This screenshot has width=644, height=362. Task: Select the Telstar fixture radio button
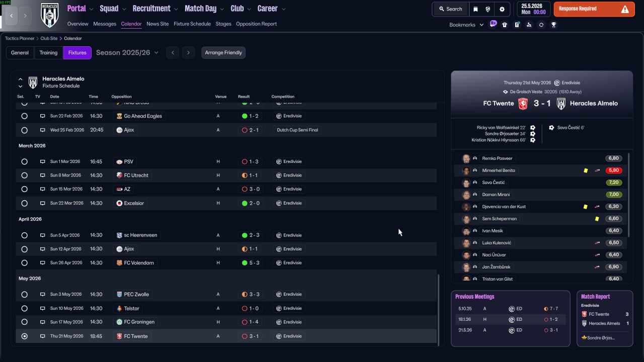24,308
